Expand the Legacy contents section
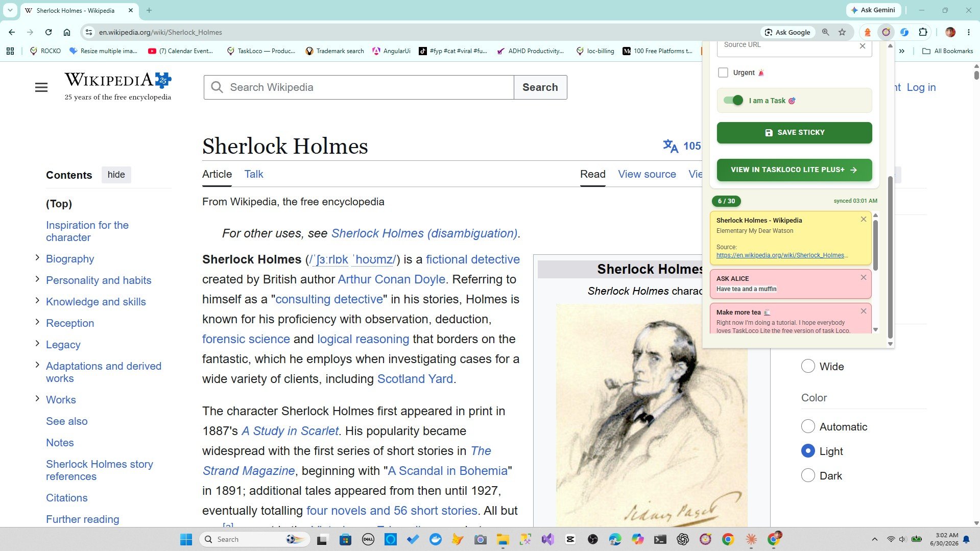980x551 pixels. 37,344
